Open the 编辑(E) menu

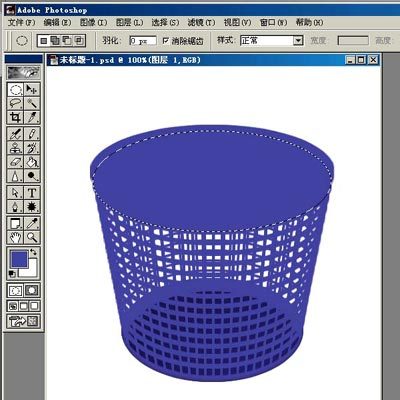click(x=57, y=23)
